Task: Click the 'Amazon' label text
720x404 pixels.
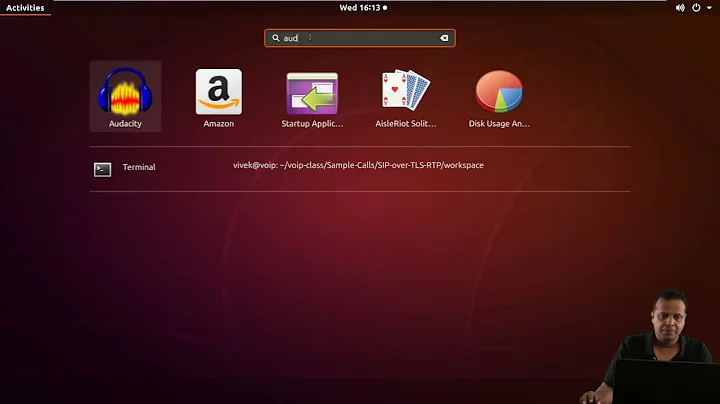Action: coord(219,123)
